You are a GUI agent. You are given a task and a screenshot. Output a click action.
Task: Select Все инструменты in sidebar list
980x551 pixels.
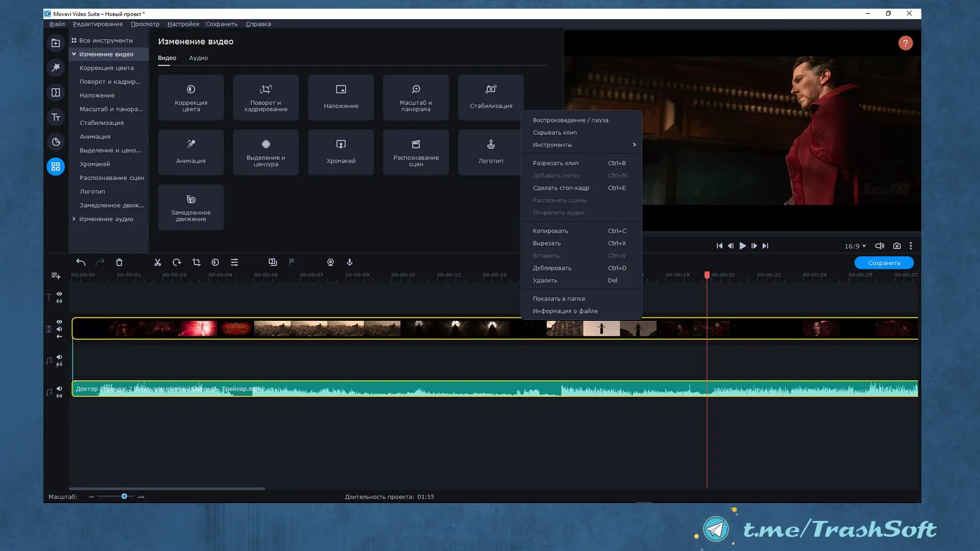pyautogui.click(x=106, y=40)
